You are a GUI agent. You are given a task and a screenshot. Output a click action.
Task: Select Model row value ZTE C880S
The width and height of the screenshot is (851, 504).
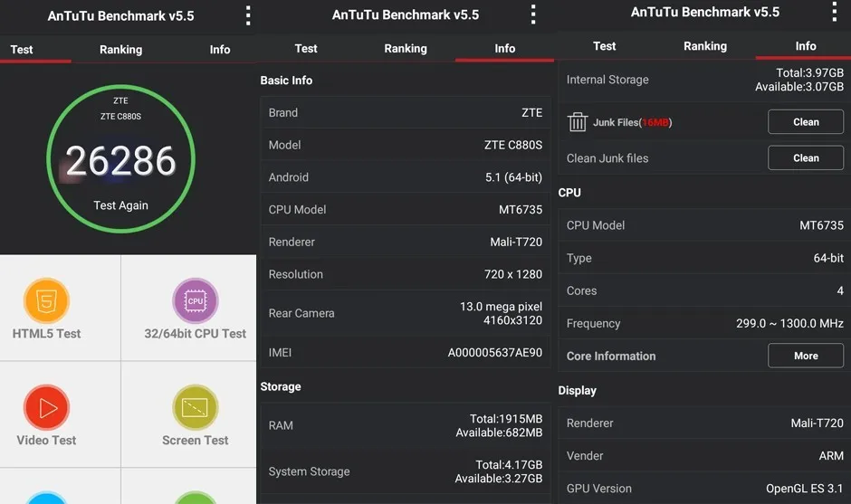[513, 145]
